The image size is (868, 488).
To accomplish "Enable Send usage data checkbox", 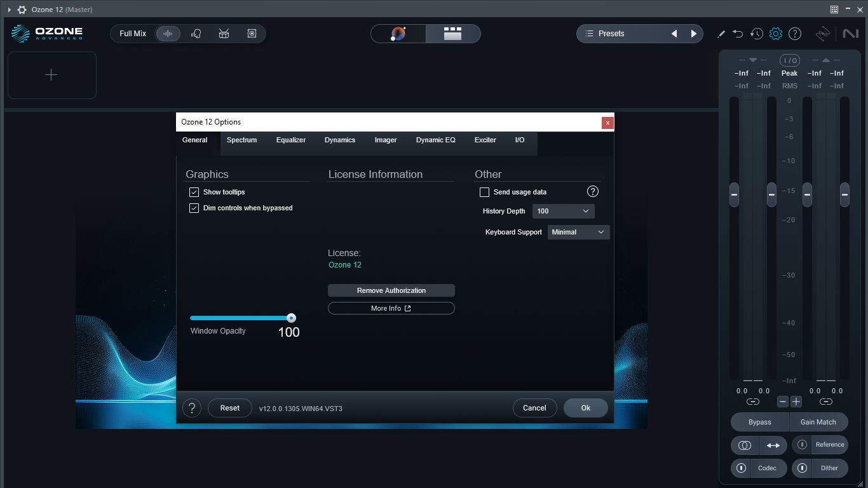I will point(484,192).
